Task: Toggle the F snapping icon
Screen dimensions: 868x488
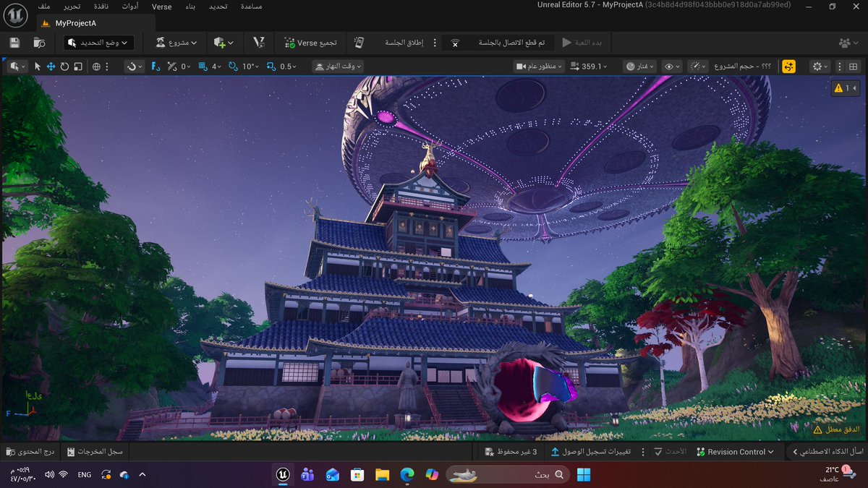Action: [156, 66]
